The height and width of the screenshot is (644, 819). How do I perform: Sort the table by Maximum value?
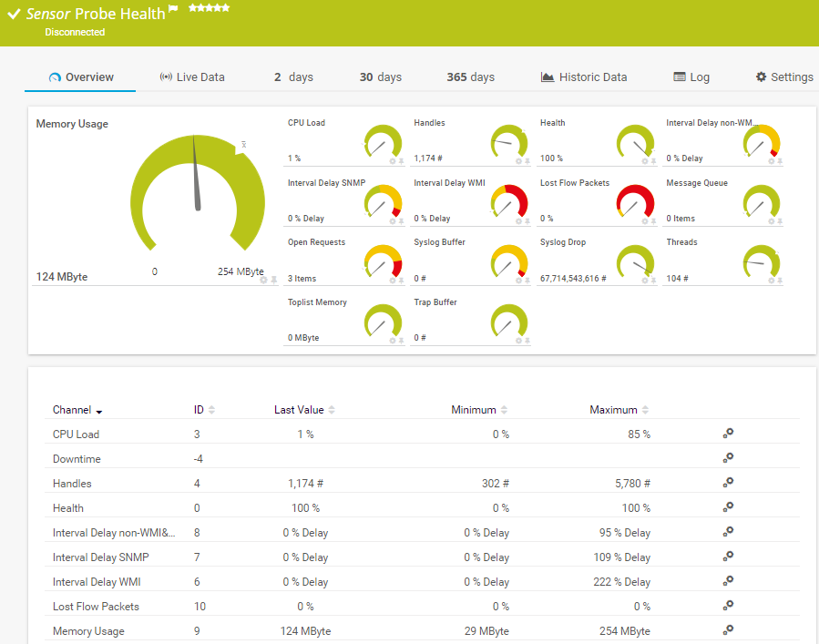[646, 410]
